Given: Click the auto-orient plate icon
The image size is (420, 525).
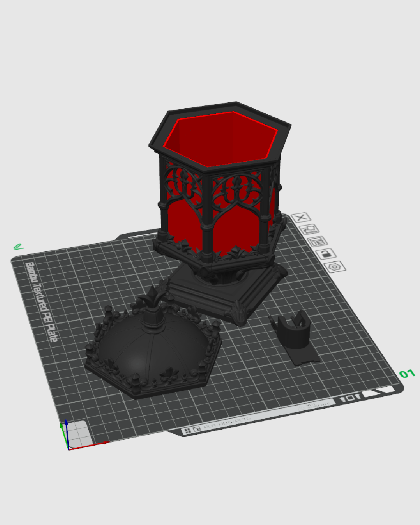Looking at the screenshot, I should (x=309, y=229).
